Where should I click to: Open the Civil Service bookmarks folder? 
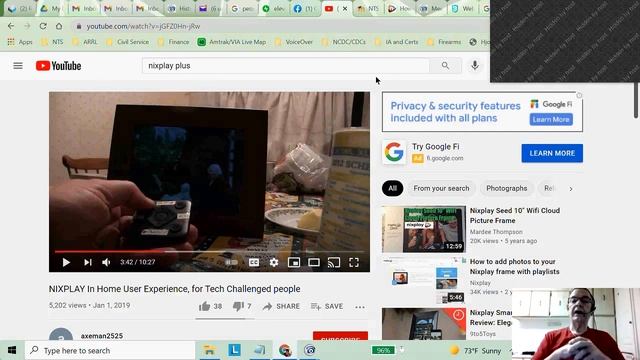(x=127, y=42)
